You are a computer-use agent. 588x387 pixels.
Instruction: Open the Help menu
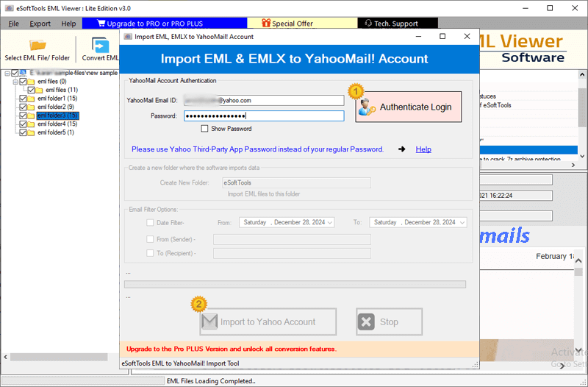(68, 24)
